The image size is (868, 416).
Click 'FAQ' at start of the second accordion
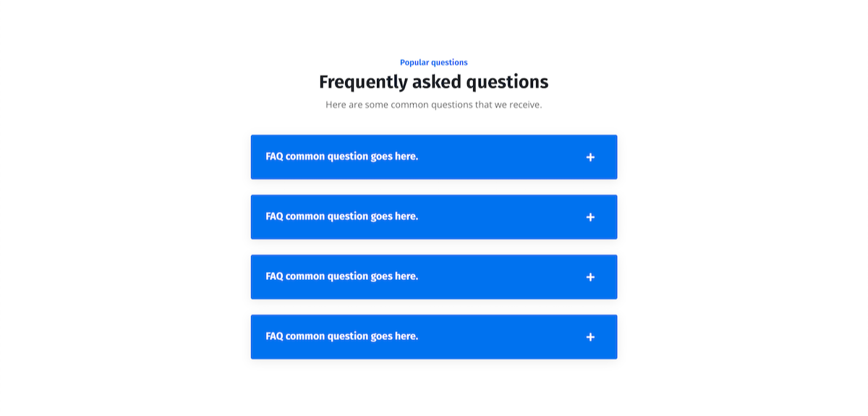click(x=274, y=216)
